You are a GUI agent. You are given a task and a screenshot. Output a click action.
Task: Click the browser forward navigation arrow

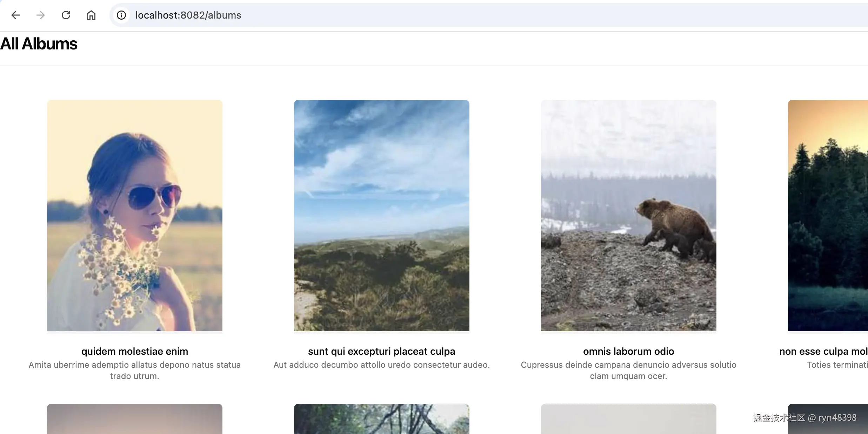40,15
